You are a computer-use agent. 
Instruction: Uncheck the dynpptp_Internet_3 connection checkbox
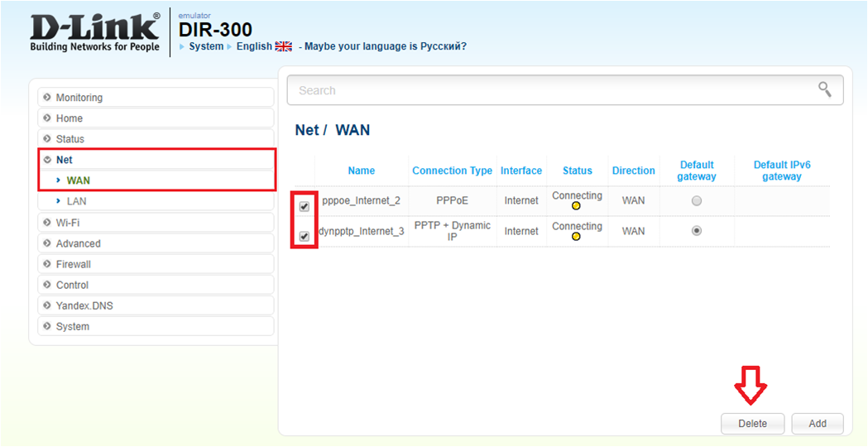click(x=305, y=237)
